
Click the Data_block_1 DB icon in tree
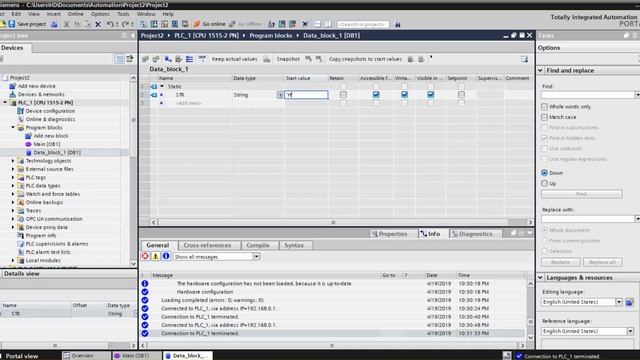[x=29, y=153]
